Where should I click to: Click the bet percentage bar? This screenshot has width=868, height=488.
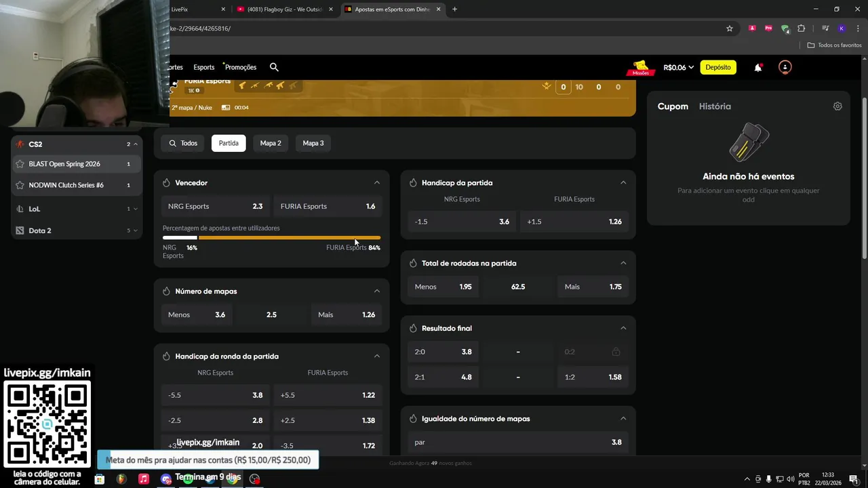pos(271,238)
